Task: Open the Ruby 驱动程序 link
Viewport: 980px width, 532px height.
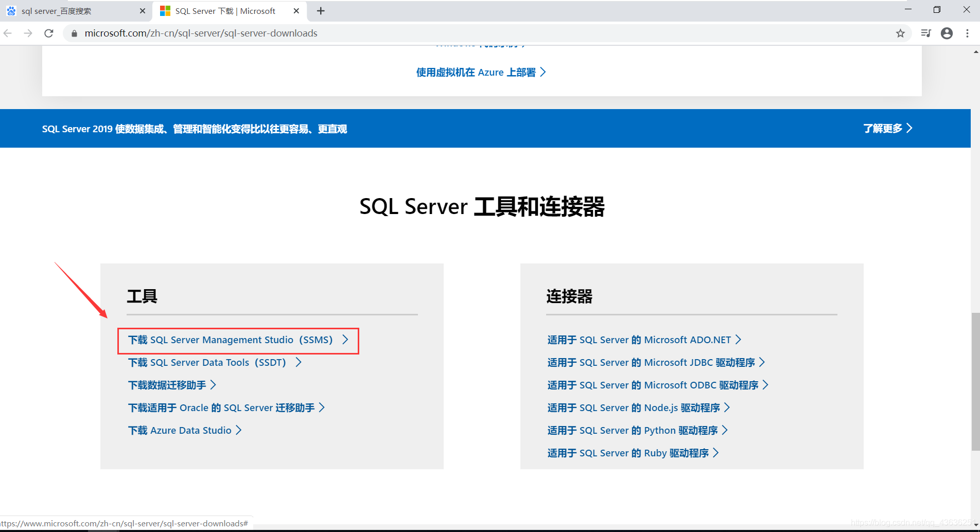Action: [x=633, y=453]
